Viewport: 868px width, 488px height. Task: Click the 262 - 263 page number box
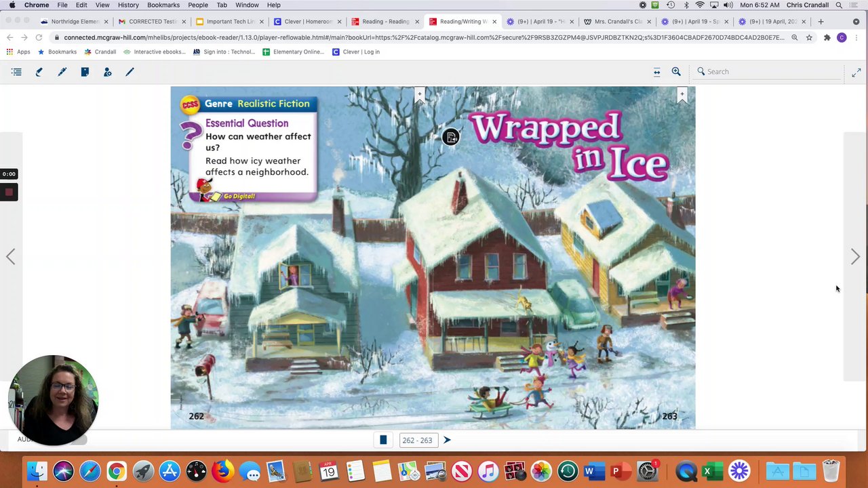[x=417, y=441]
